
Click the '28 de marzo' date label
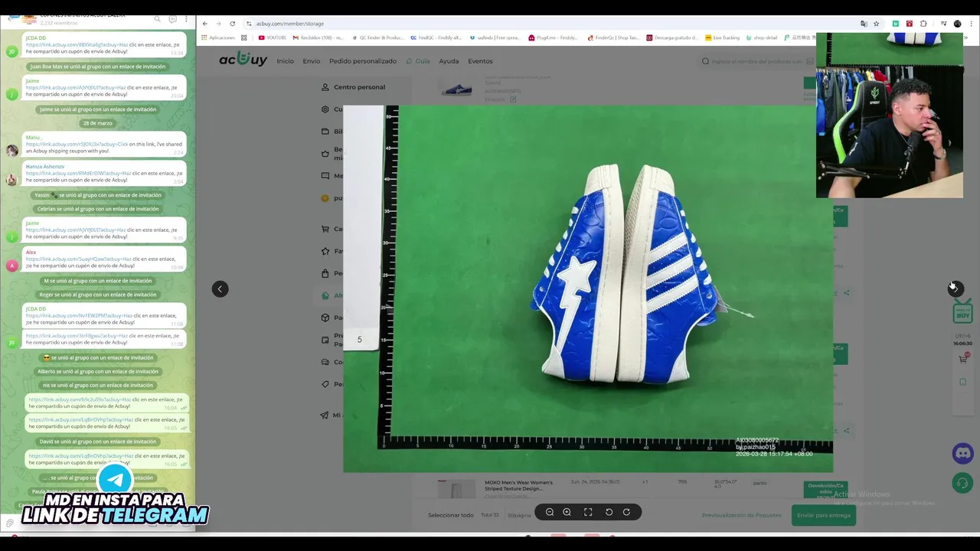[x=98, y=123]
